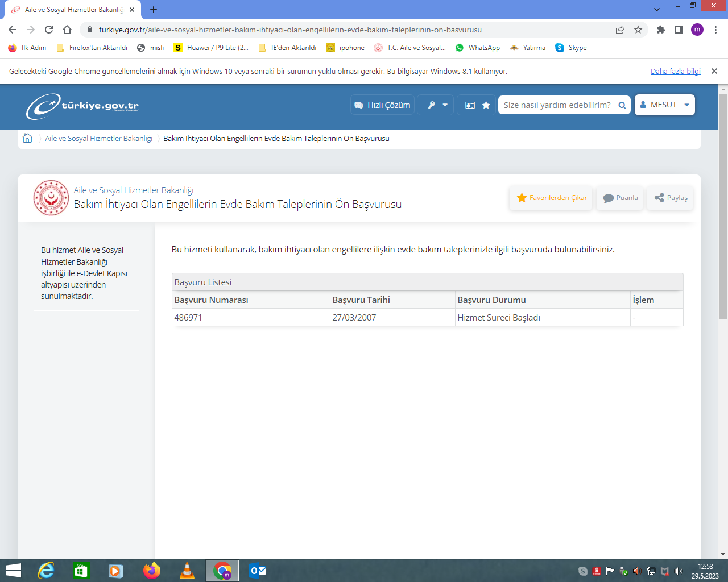Click the türkiye.gov.tr logo
The image size is (728, 582).
pyautogui.click(x=82, y=106)
